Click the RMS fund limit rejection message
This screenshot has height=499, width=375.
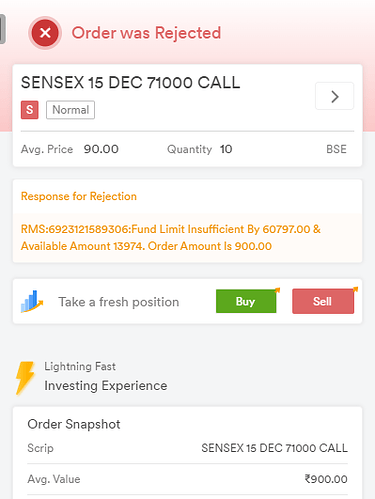(x=171, y=238)
